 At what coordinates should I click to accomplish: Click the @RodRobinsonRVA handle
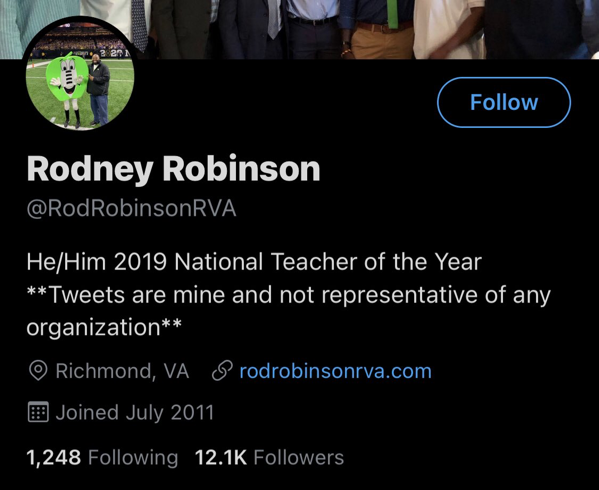(x=131, y=209)
